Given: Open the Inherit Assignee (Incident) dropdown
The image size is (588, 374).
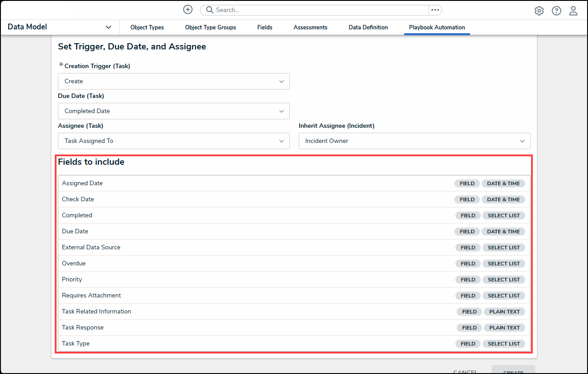Looking at the screenshot, I should click(x=414, y=141).
